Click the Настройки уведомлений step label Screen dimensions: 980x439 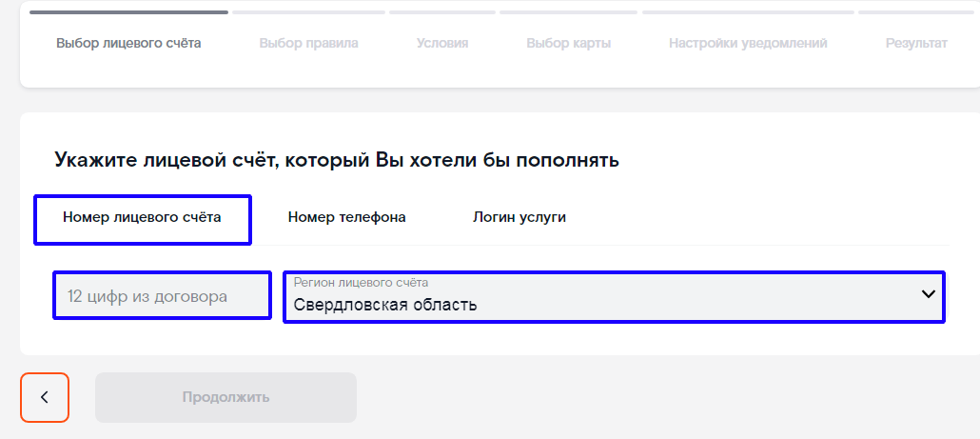point(748,44)
